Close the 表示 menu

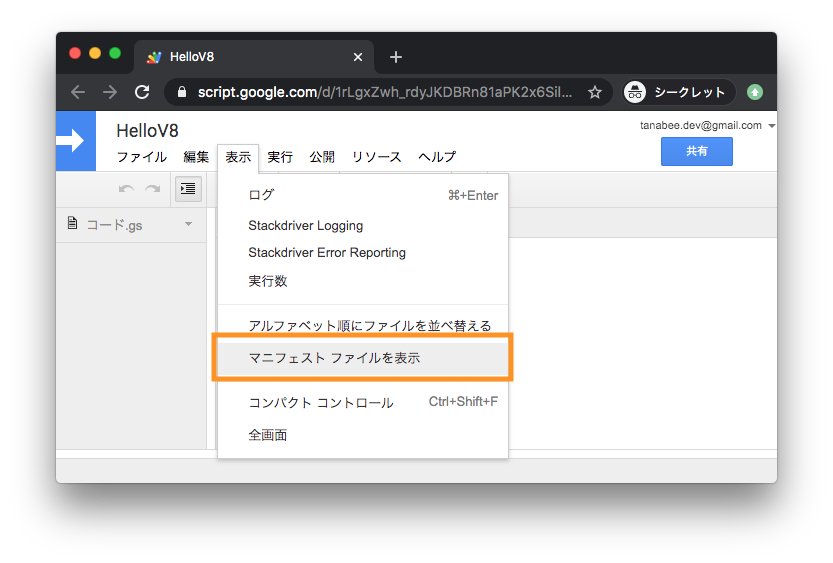click(x=238, y=157)
